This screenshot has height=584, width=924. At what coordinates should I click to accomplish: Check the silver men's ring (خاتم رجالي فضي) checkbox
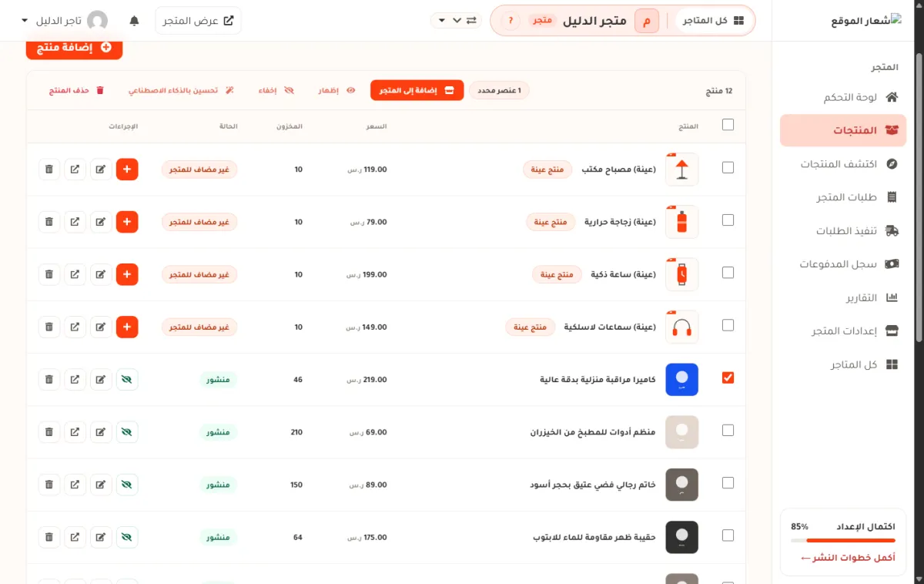click(728, 483)
